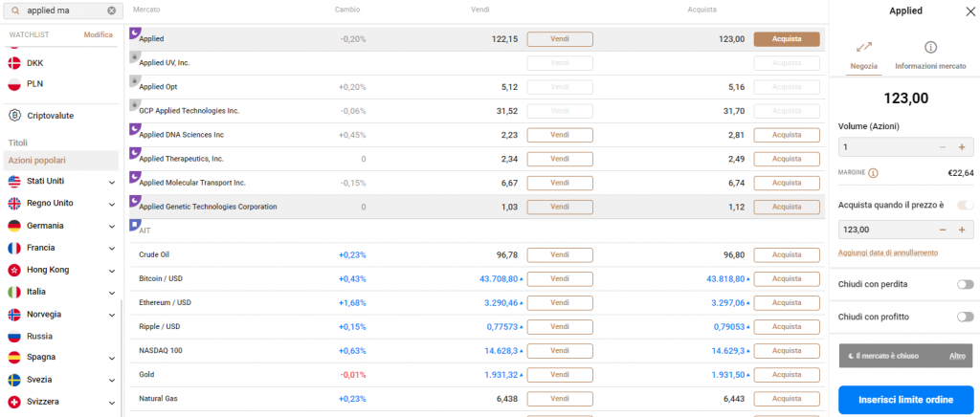Click Aggiungi data di annullamento link

point(887,252)
